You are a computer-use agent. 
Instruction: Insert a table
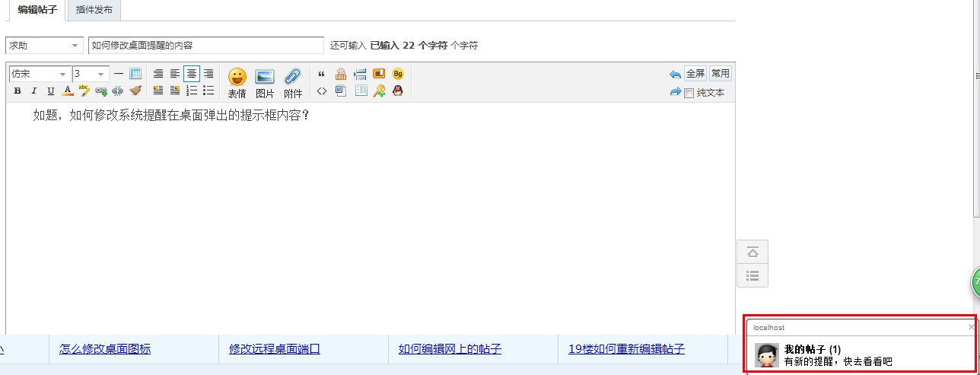pos(135,74)
